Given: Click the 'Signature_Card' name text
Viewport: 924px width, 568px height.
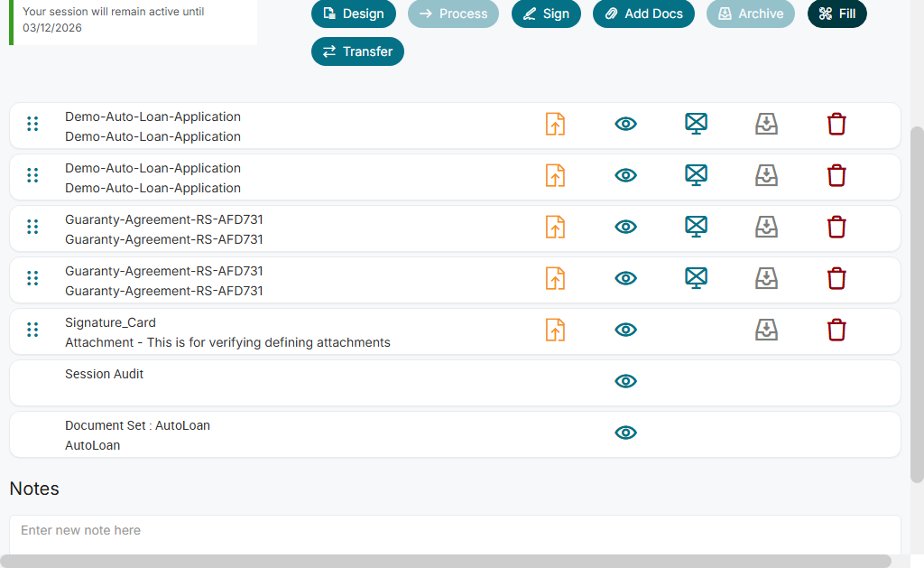Looking at the screenshot, I should click(110, 322).
